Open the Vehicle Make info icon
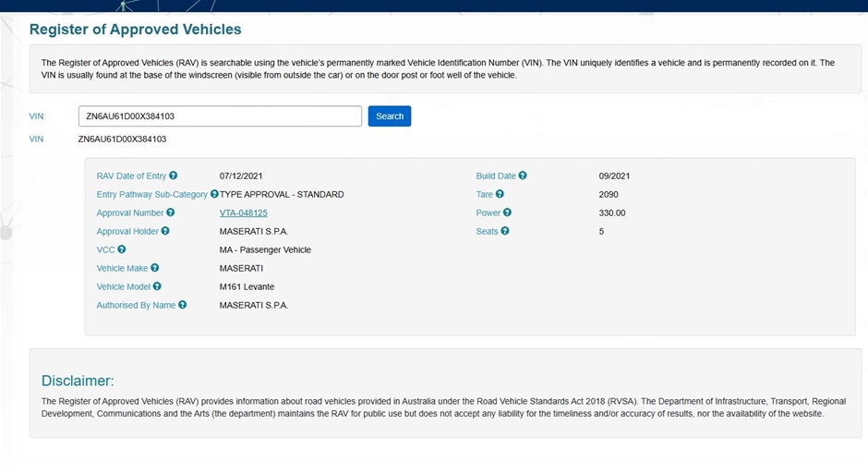Screen dimensions: 868x473 (x=155, y=268)
